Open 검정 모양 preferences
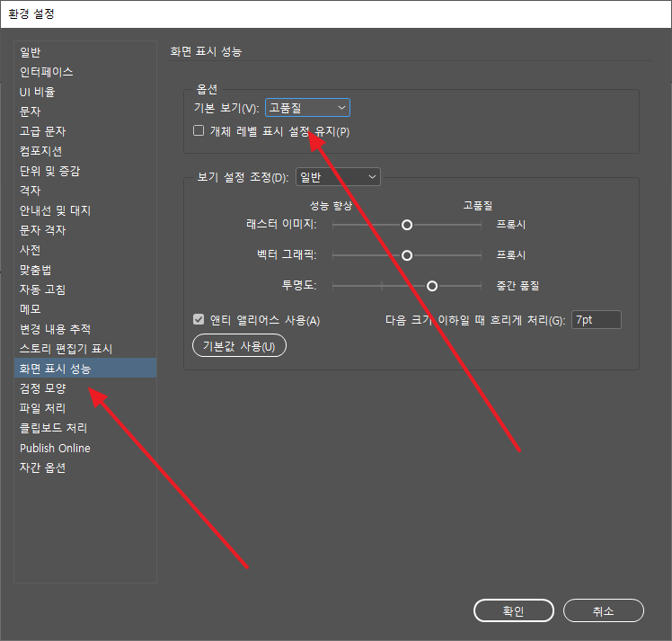Viewport: 672px width, 641px height. click(x=85, y=388)
